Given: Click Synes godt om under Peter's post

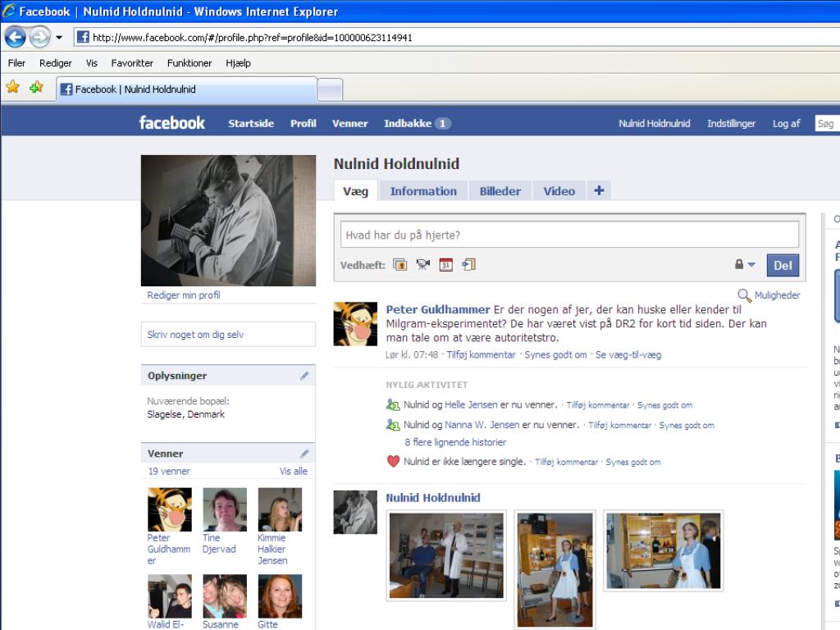Looking at the screenshot, I should [x=555, y=354].
